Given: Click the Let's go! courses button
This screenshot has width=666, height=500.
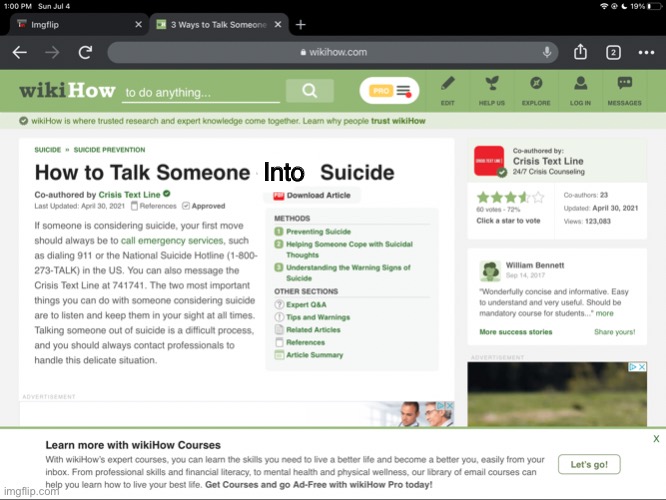Looking at the screenshot, I should (589, 464).
